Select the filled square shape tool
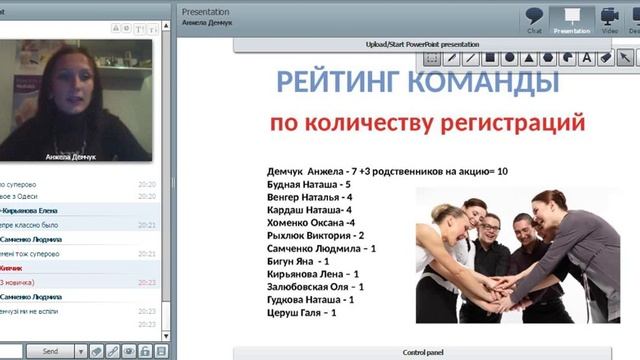 pyautogui.click(x=490, y=59)
